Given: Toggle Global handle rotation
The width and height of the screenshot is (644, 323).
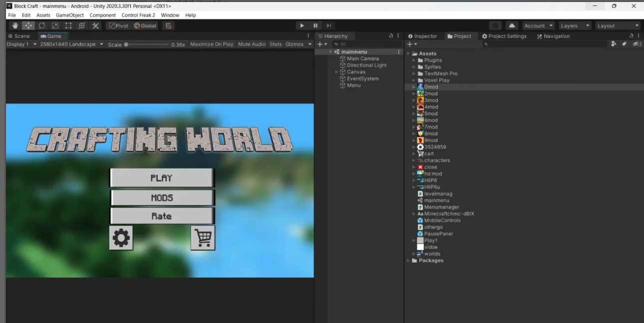Looking at the screenshot, I should (x=145, y=25).
